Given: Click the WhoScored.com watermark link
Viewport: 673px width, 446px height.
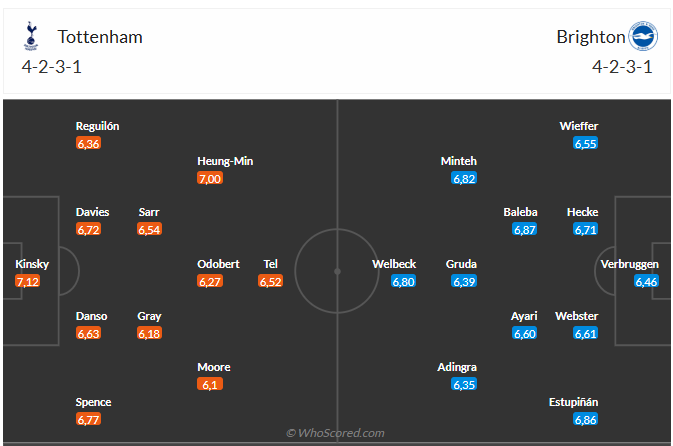Looking at the screenshot, I should (335, 433).
